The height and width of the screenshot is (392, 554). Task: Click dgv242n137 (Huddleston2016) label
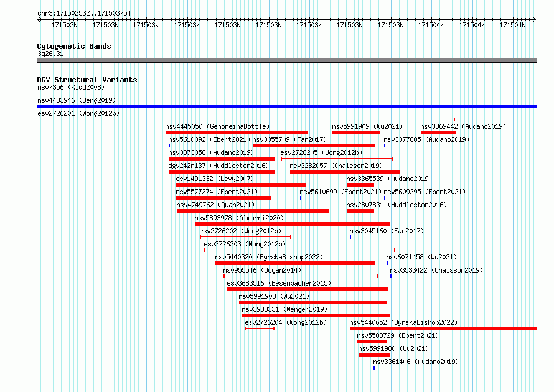218,166
